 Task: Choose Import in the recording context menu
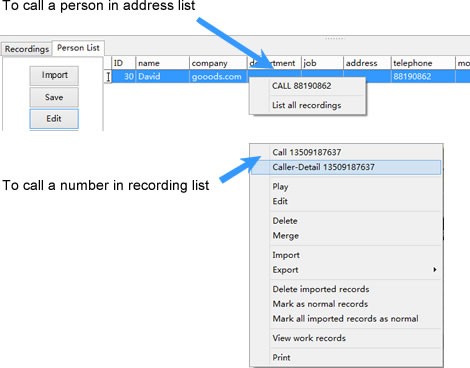[x=346, y=255]
